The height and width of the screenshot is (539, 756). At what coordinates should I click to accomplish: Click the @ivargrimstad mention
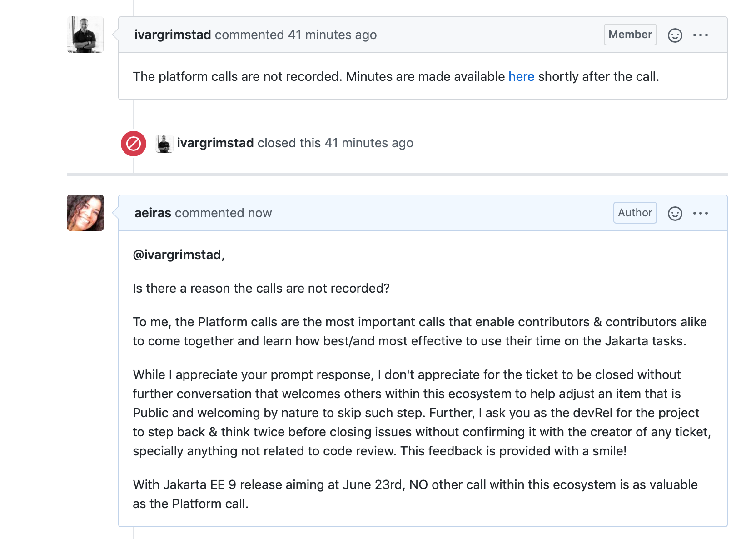point(177,255)
